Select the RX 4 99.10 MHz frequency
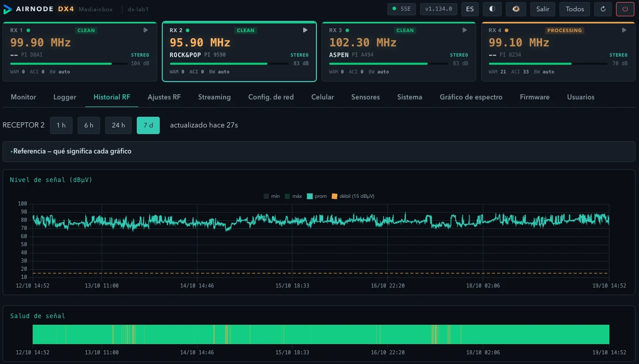 click(519, 43)
